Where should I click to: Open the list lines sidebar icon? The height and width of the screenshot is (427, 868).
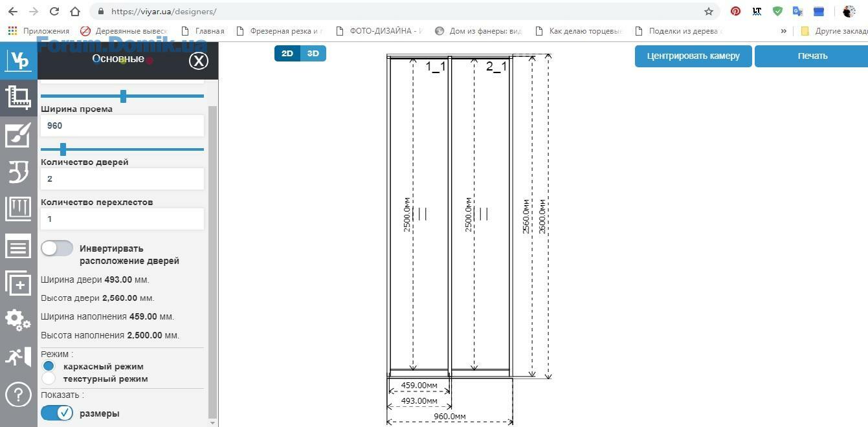coord(18,246)
